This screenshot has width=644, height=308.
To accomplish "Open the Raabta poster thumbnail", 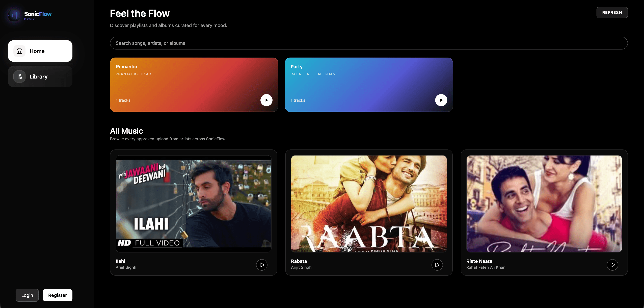I will [369, 204].
